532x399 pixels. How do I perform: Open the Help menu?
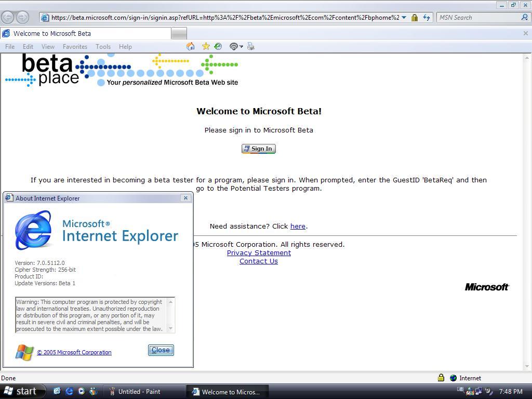125,46
